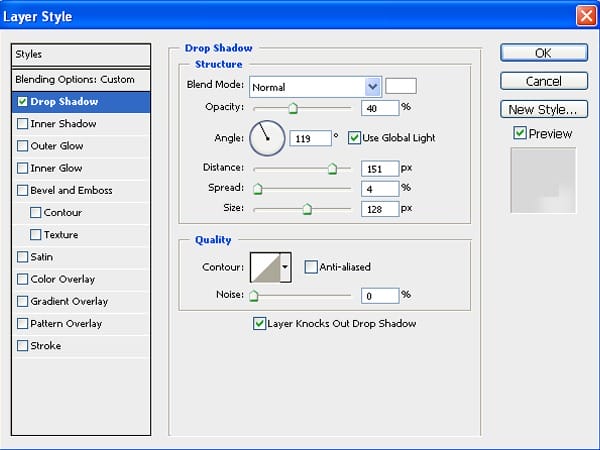
Task: Tick the Contour sub-option checkbox under Bevel
Action: pos(36,212)
